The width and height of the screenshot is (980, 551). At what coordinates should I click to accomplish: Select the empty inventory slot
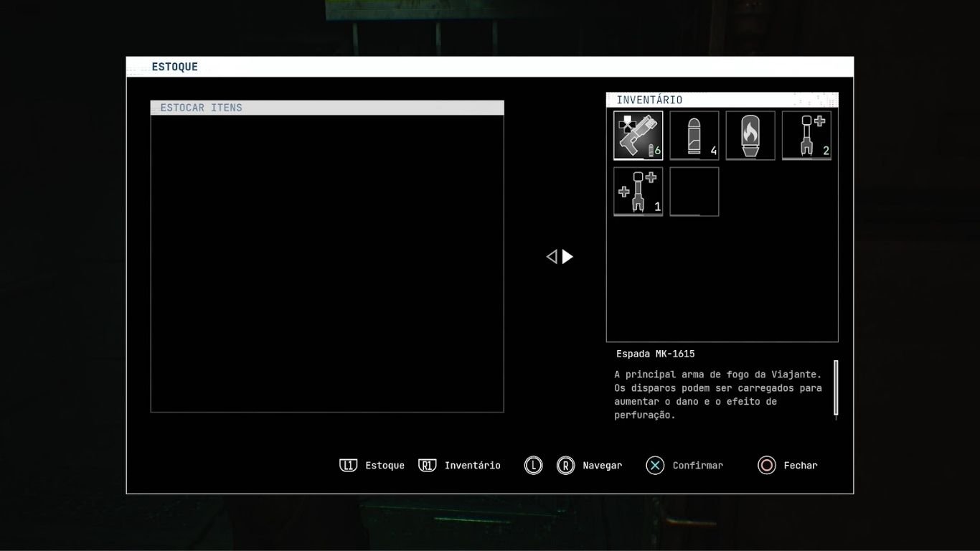[694, 192]
